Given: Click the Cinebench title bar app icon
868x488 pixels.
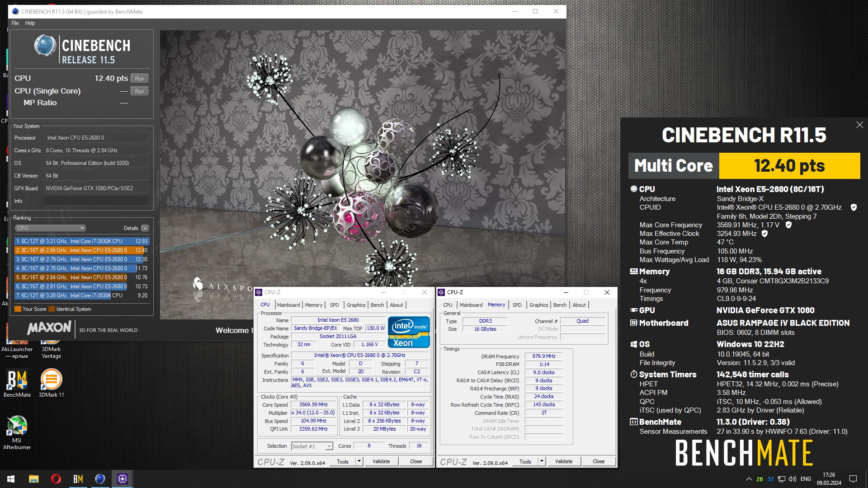Looking at the screenshot, I should coord(15,11).
